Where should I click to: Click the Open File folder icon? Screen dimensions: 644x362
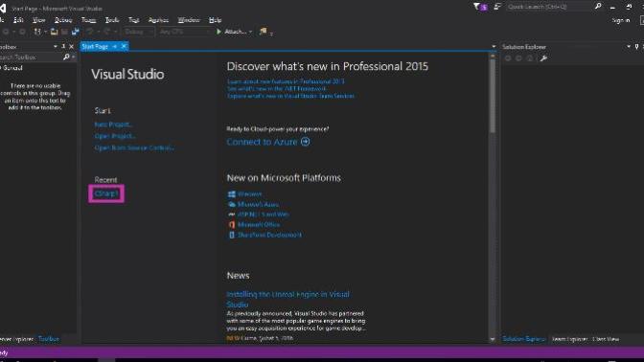[55, 32]
